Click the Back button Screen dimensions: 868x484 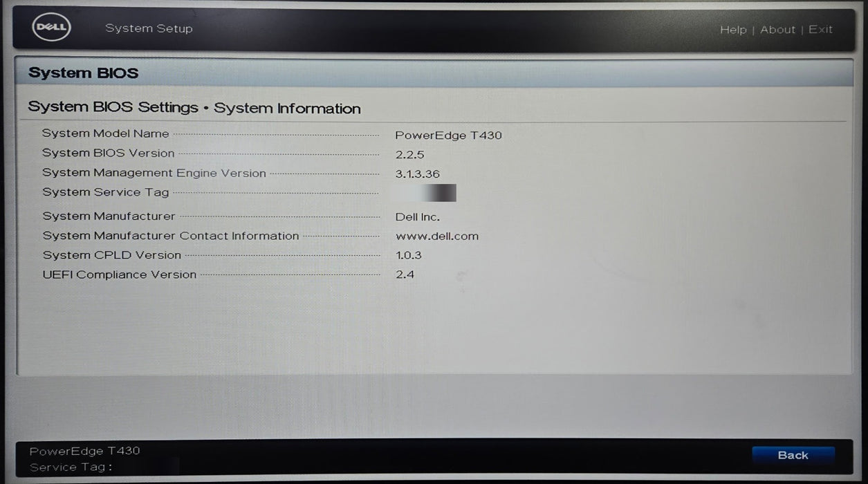793,455
